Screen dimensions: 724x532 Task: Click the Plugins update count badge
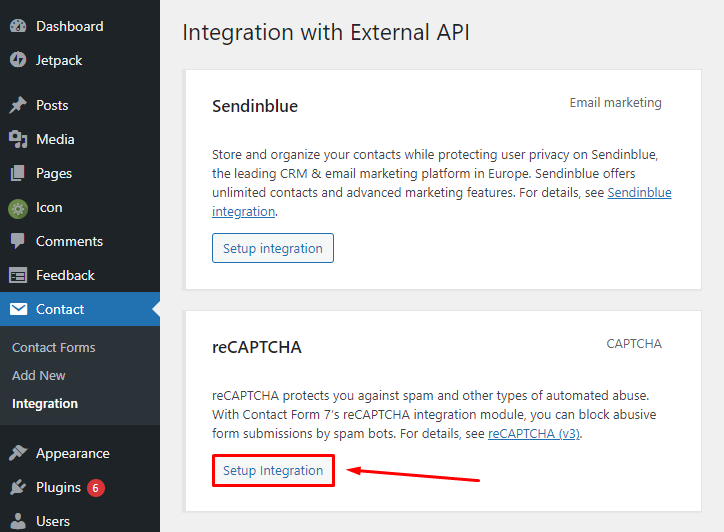(x=96, y=488)
